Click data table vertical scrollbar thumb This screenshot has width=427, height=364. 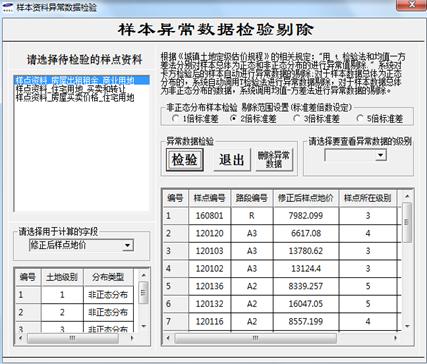pos(407,222)
